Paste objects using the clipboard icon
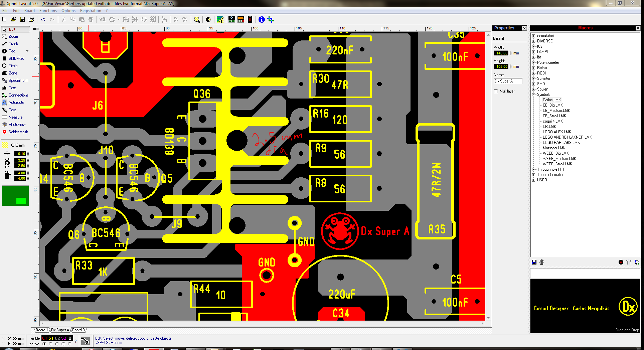644x350 pixels. (x=82, y=19)
